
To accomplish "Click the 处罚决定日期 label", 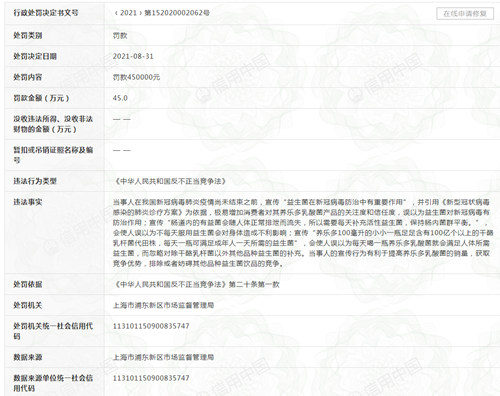I will [35, 56].
